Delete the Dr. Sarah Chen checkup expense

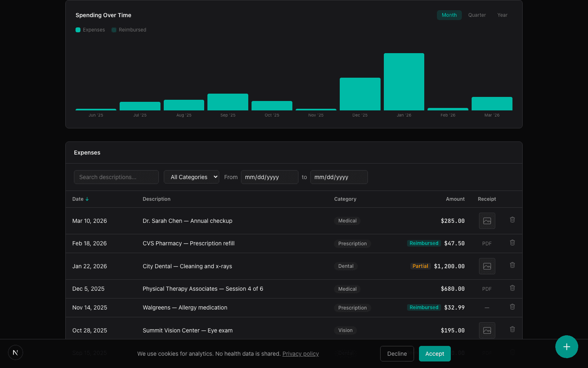(512, 220)
